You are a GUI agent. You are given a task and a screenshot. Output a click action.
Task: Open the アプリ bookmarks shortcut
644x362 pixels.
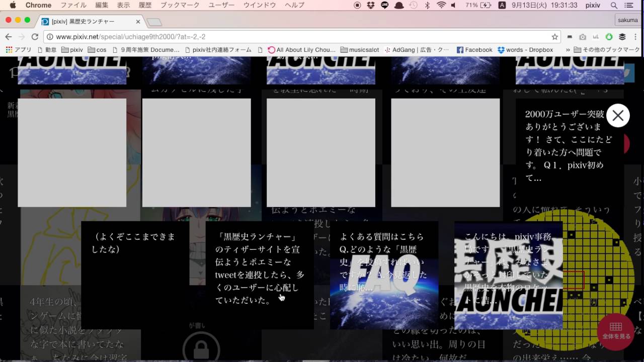pos(19,50)
